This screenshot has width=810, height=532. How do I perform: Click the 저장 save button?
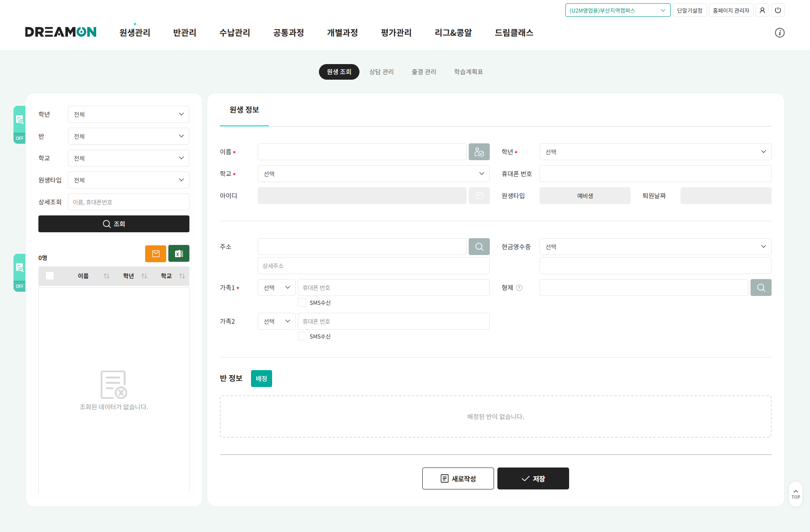(533, 478)
